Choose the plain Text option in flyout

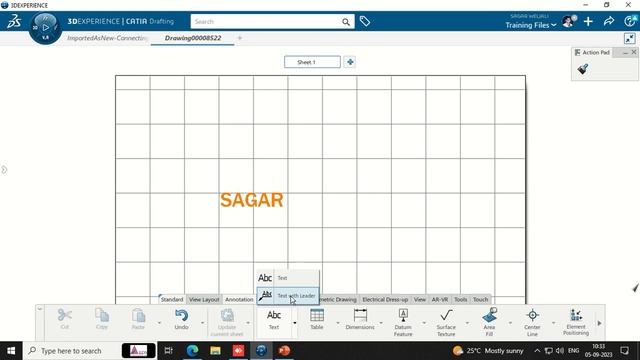click(x=288, y=278)
